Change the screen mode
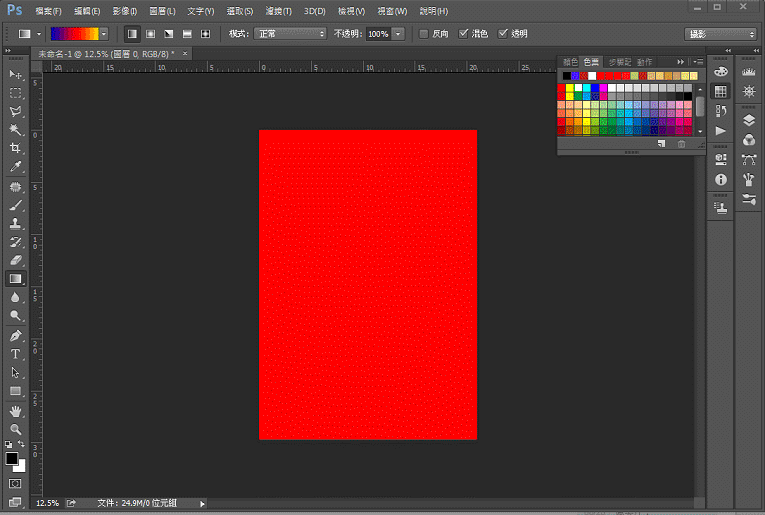This screenshot has height=515, width=765. point(15,501)
